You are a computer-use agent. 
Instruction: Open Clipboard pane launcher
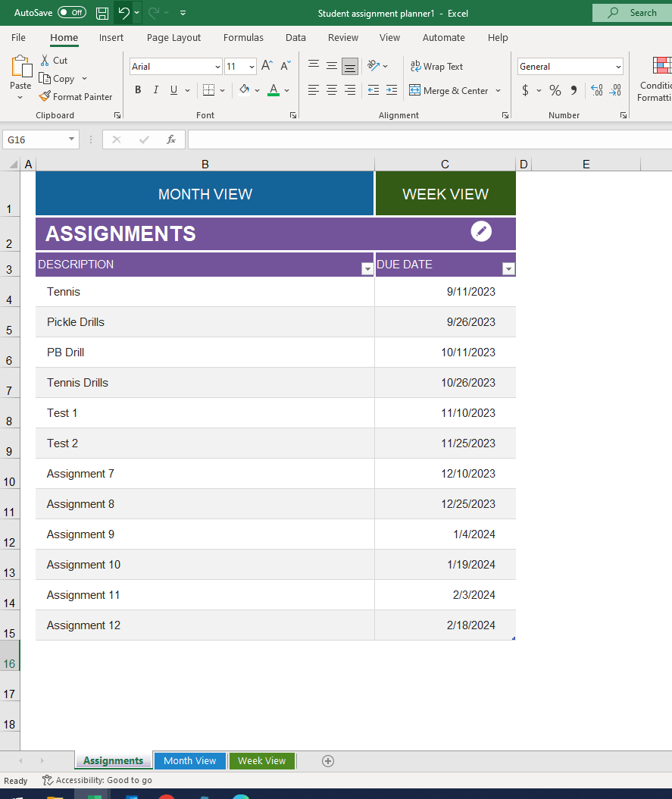(117, 115)
